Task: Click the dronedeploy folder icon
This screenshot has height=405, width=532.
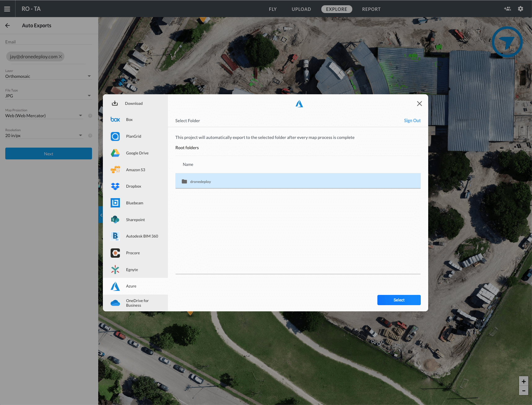Action: click(x=184, y=181)
